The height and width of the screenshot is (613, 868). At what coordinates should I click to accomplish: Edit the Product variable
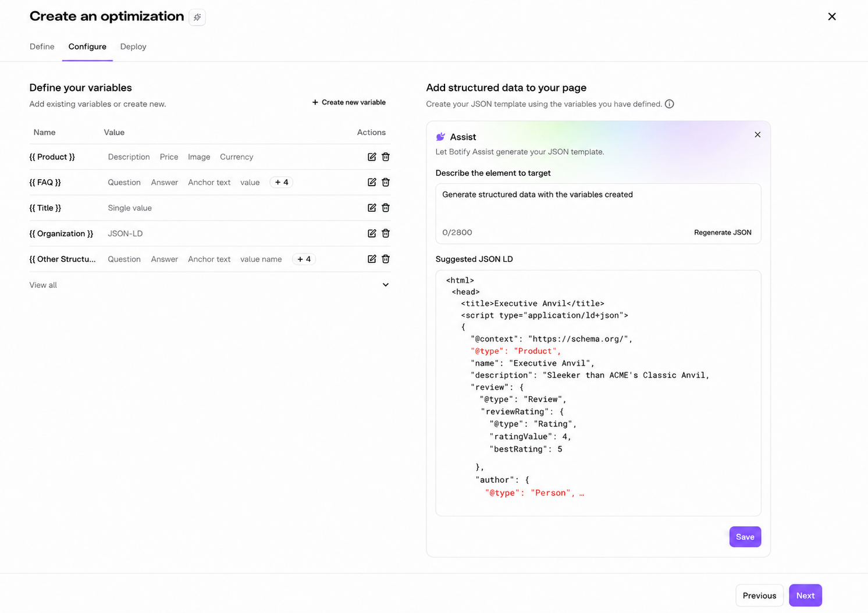click(372, 157)
